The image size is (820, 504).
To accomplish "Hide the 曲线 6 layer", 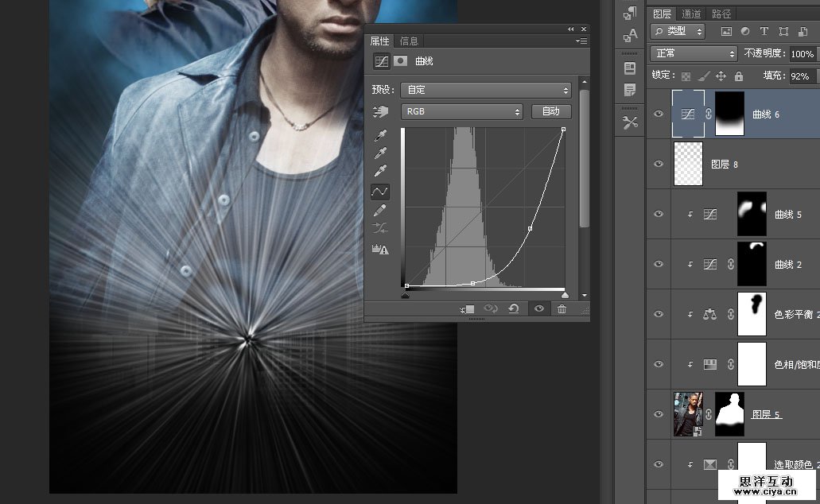I will point(658,114).
